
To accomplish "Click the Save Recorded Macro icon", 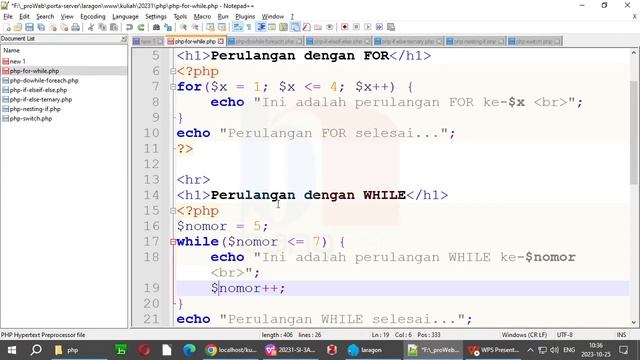I will pyautogui.click(x=391, y=27).
